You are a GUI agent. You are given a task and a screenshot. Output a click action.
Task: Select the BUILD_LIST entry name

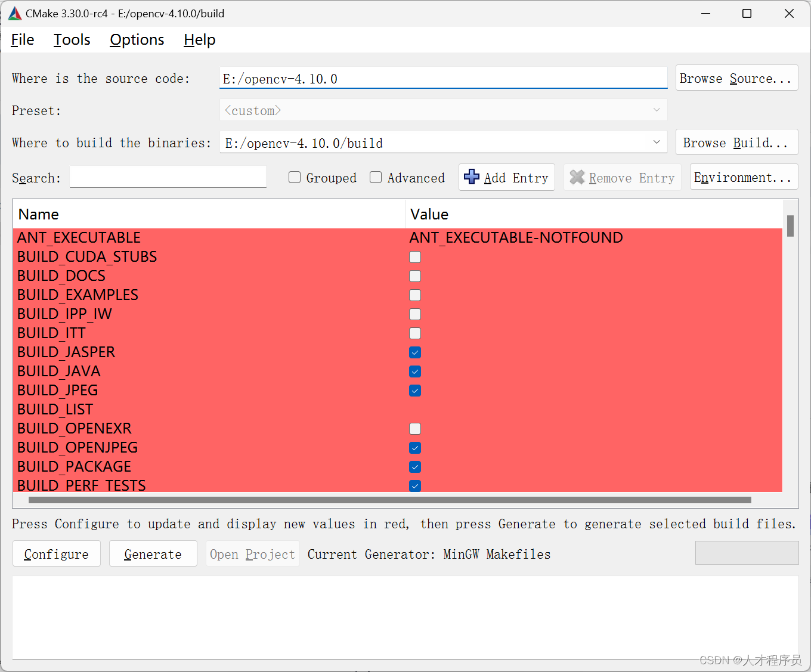pos(55,409)
